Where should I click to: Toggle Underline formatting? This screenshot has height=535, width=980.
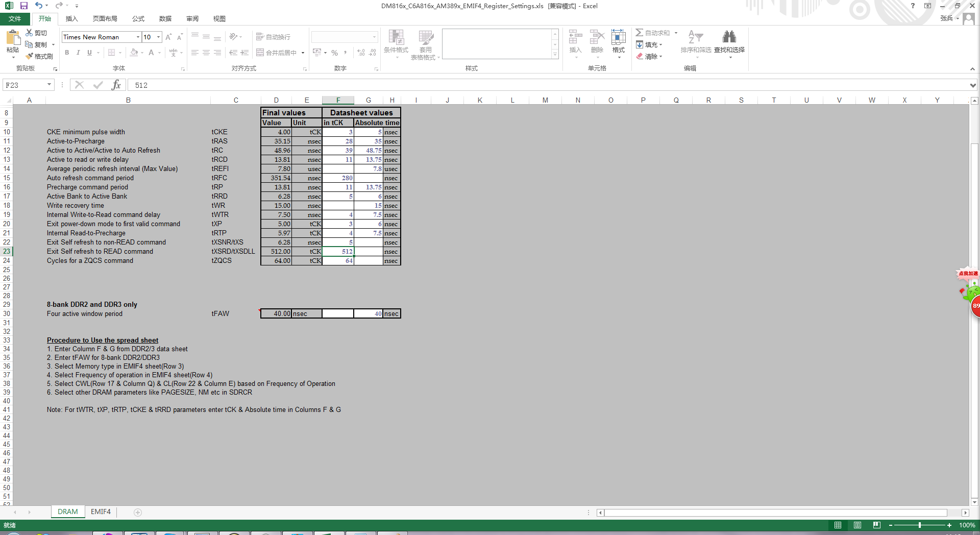(89, 53)
